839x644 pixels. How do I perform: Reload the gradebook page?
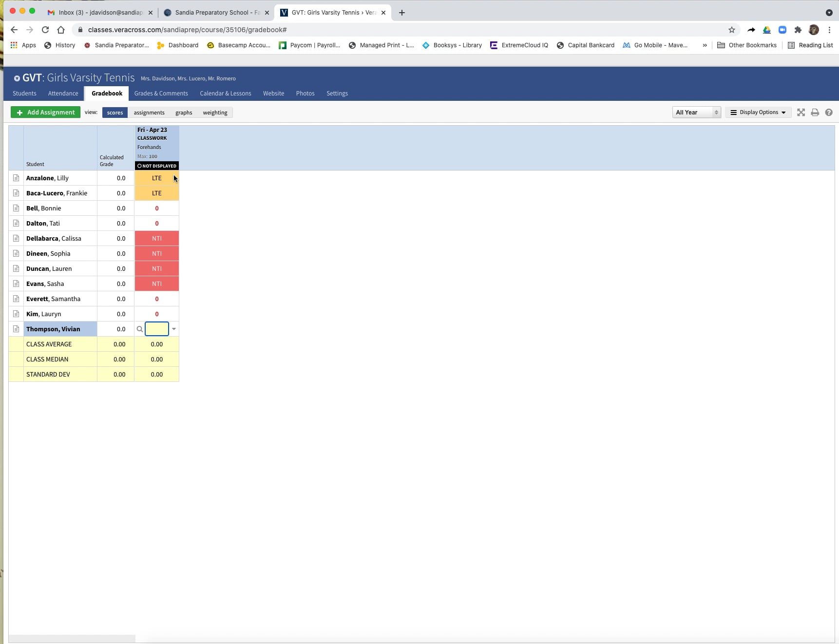45,30
